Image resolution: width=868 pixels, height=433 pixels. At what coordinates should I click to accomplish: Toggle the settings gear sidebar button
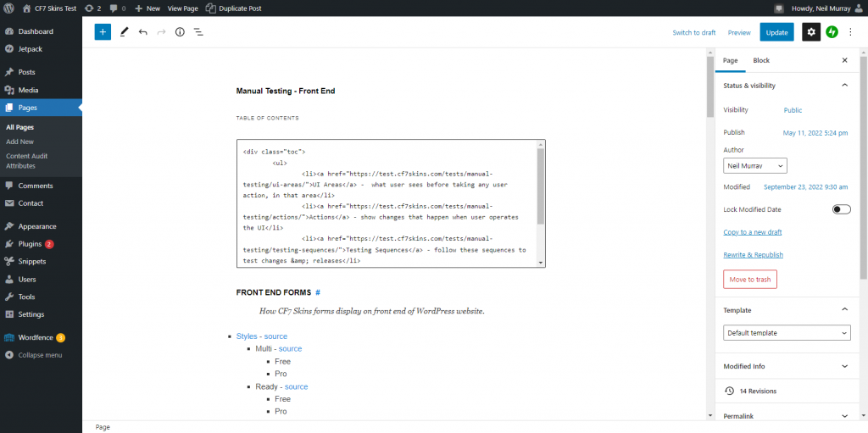coord(811,32)
